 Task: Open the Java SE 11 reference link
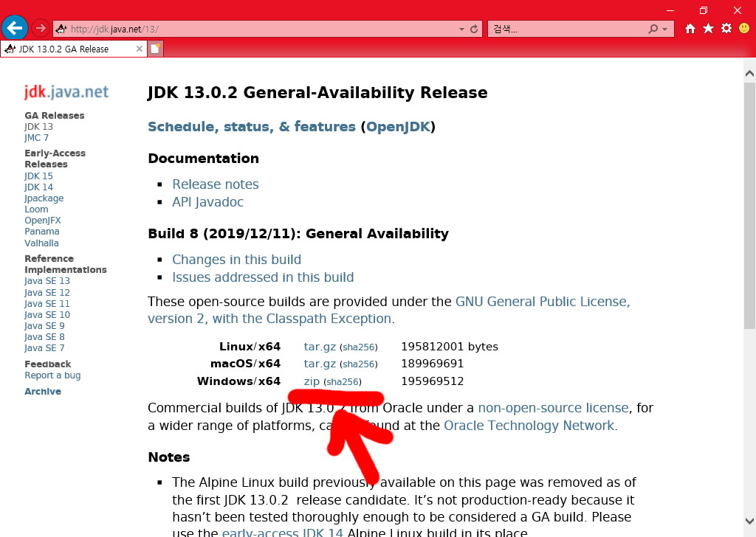[x=47, y=303]
